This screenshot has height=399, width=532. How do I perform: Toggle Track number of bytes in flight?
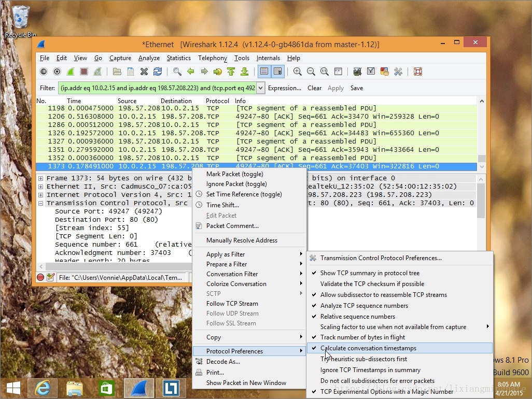coord(400,337)
